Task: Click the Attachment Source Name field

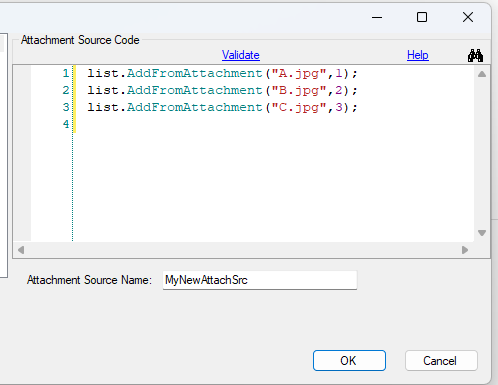Action: tap(260, 280)
